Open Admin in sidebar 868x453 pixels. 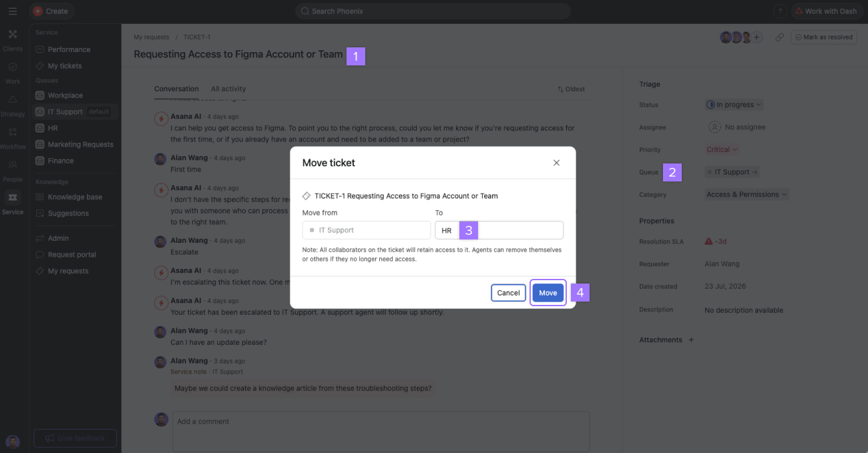click(x=58, y=238)
